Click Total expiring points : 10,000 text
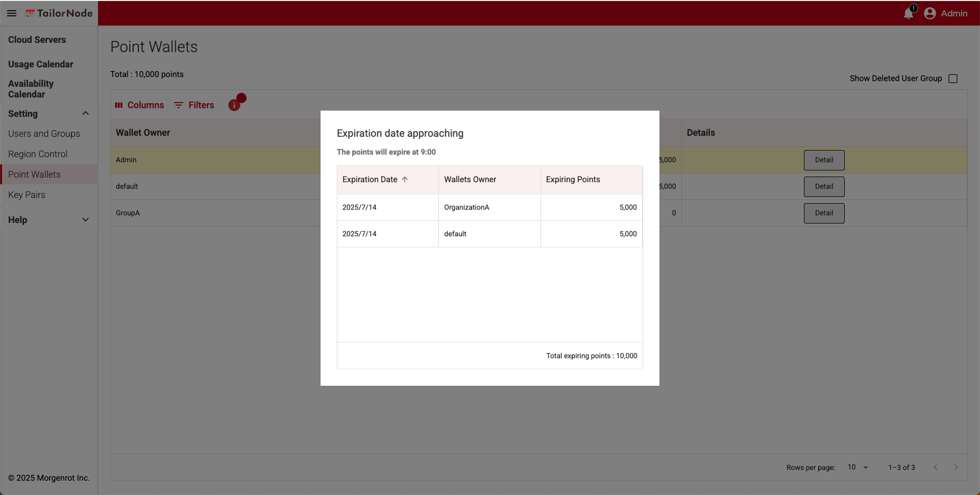The image size is (980, 495). pos(592,356)
